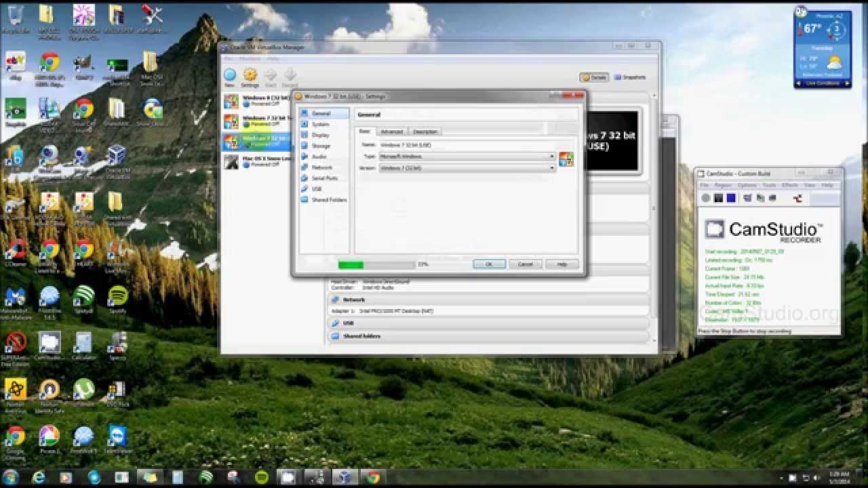Image resolution: width=868 pixels, height=488 pixels.
Task: Select the Mac OS X Snow Leopard virtual machine
Action: pos(258,162)
